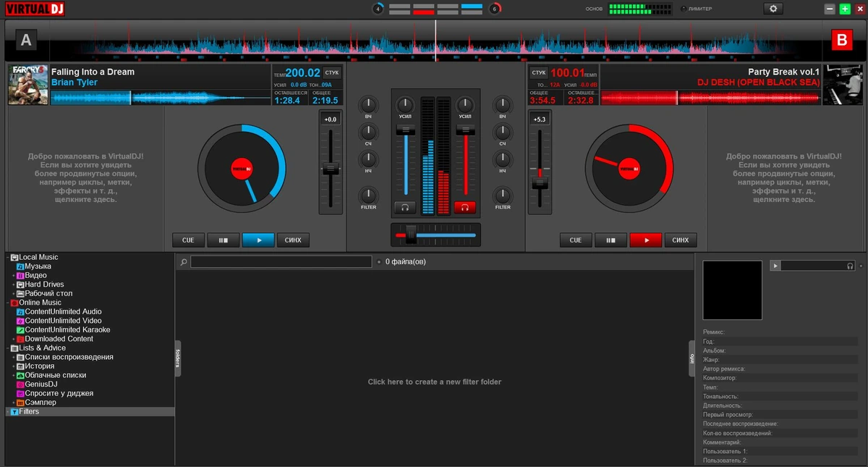Click the Спросите у диджея icon
868x467 pixels.
(20, 394)
